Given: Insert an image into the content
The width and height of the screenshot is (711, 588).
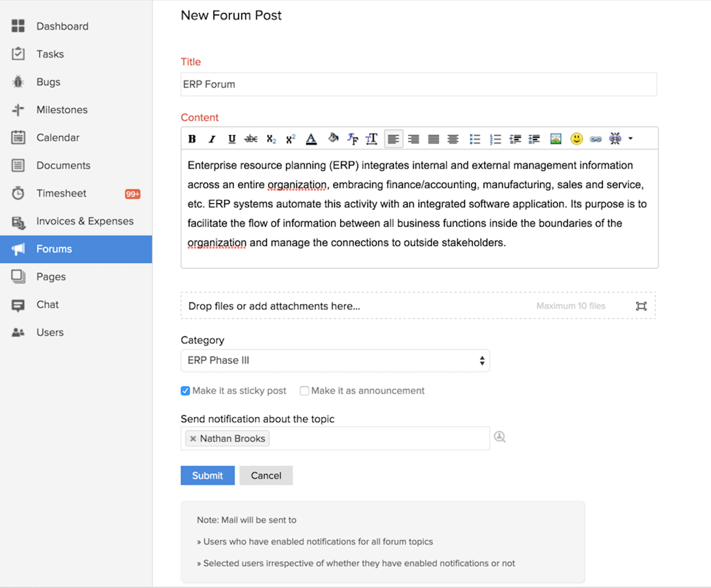Looking at the screenshot, I should tap(555, 139).
